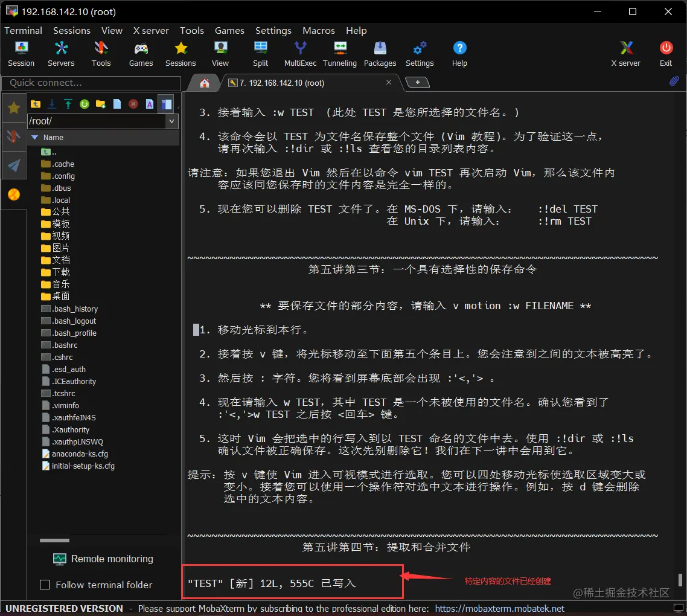Select the 下载 folder
The image size is (687, 616).
(55, 272)
